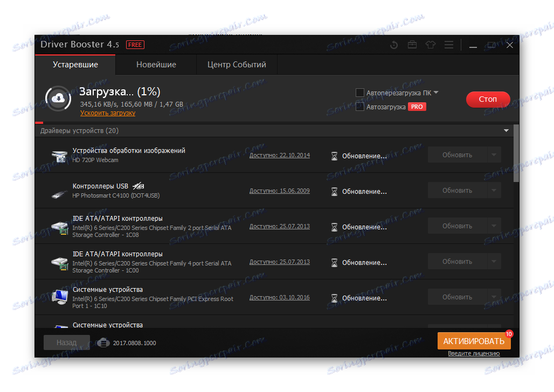Click the Загрузка... (1%) status heading
Viewport: 554px width, 392px height.
coord(120,92)
